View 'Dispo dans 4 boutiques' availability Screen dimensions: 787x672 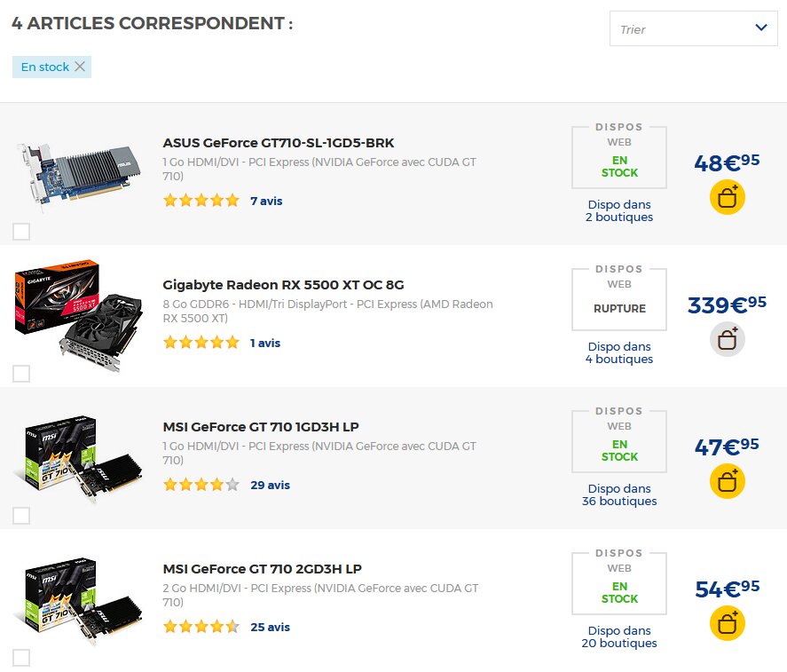pos(619,352)
